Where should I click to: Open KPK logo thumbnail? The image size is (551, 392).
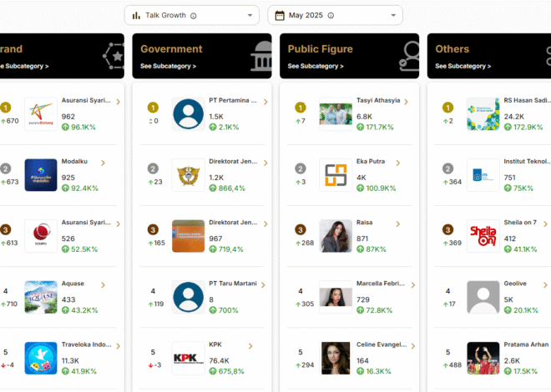[x=189, y=358]
